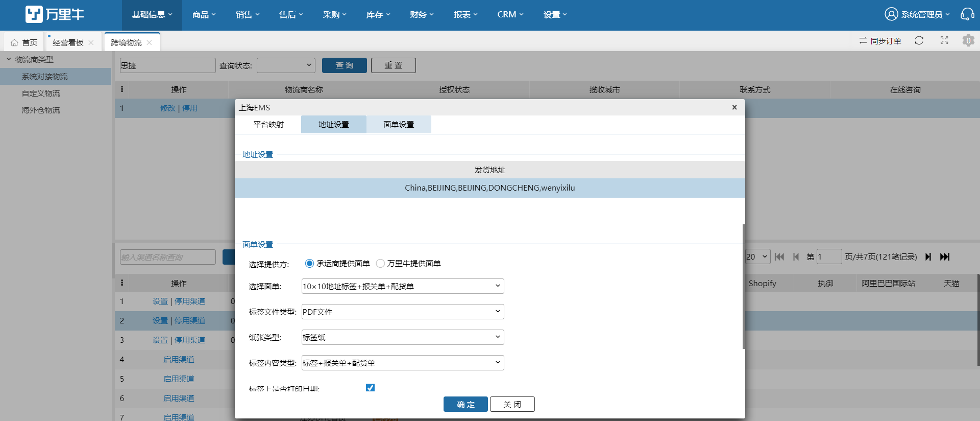
Task: Switch to the 地址设置 dialog tab
Action: coord(334,125)
